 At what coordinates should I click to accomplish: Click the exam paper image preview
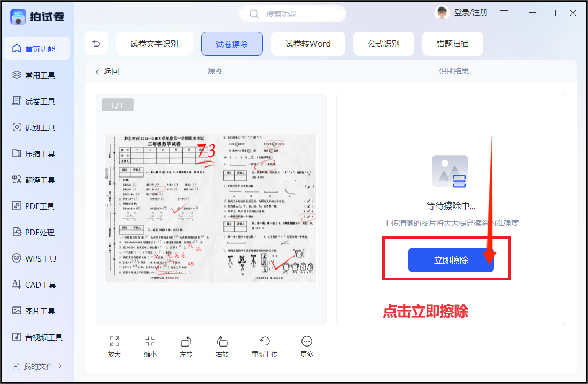tap(211, 209)
